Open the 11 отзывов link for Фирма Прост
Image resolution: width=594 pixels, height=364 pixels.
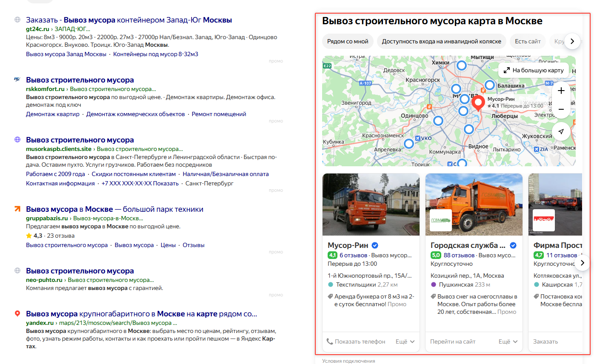pos(562,256)
